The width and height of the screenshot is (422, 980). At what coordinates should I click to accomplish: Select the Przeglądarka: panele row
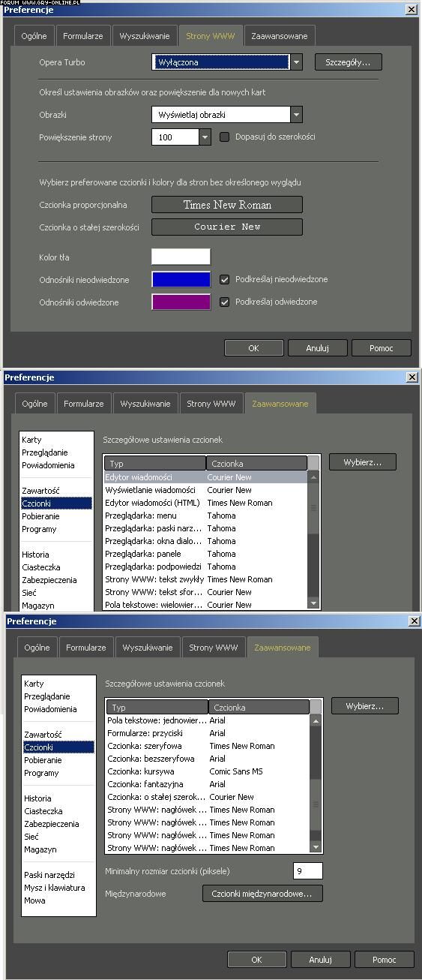(205, 554)
